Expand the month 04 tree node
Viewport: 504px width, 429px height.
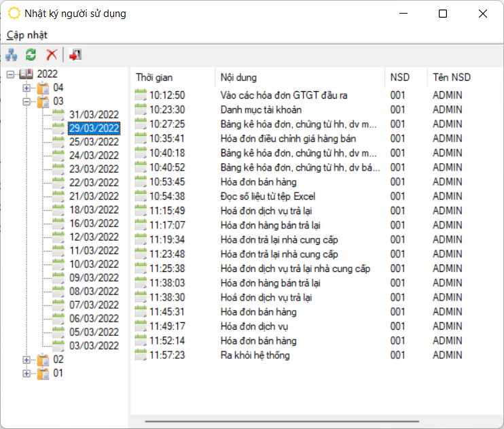click(x=26, y=88)
